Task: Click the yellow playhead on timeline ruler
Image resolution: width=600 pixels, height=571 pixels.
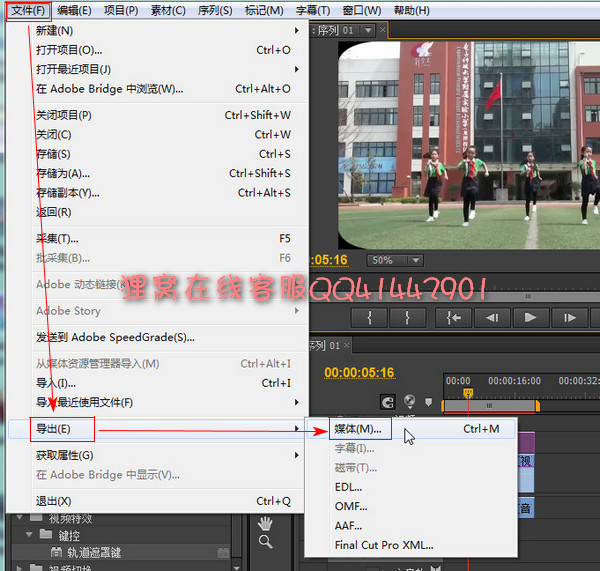Action: point(468,393)
